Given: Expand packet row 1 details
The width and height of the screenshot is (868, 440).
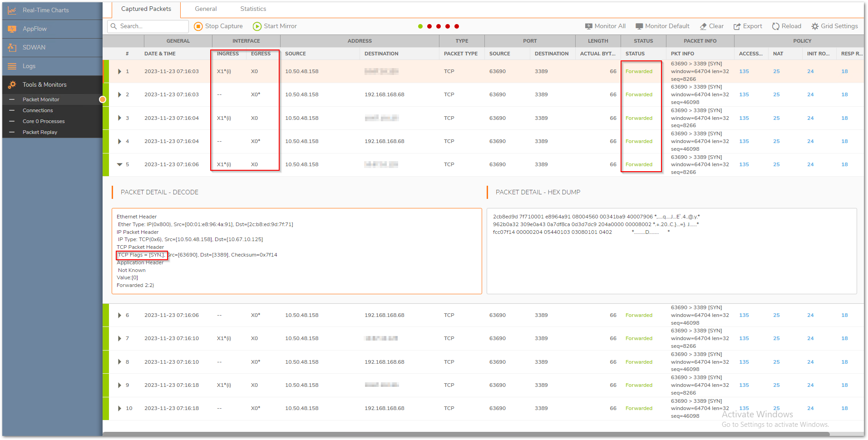Looking at the screenshot, I should (x=120, y=71).
